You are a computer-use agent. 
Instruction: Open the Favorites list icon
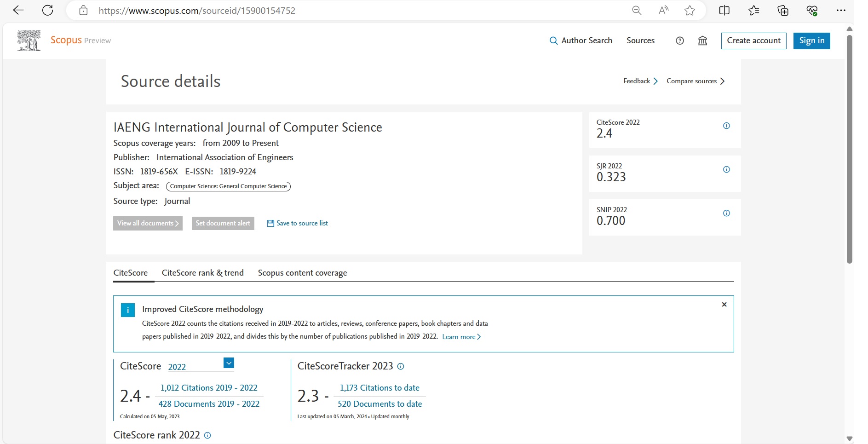(753, 11)
